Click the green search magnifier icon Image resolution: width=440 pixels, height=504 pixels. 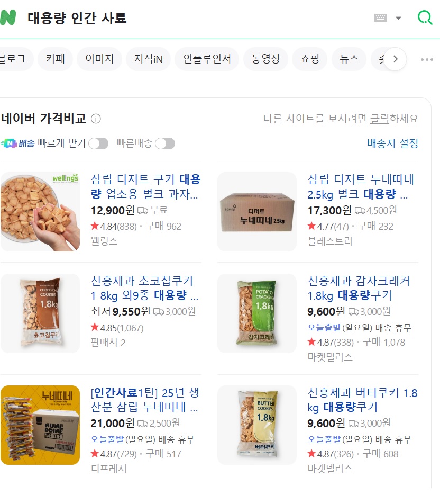425,17
